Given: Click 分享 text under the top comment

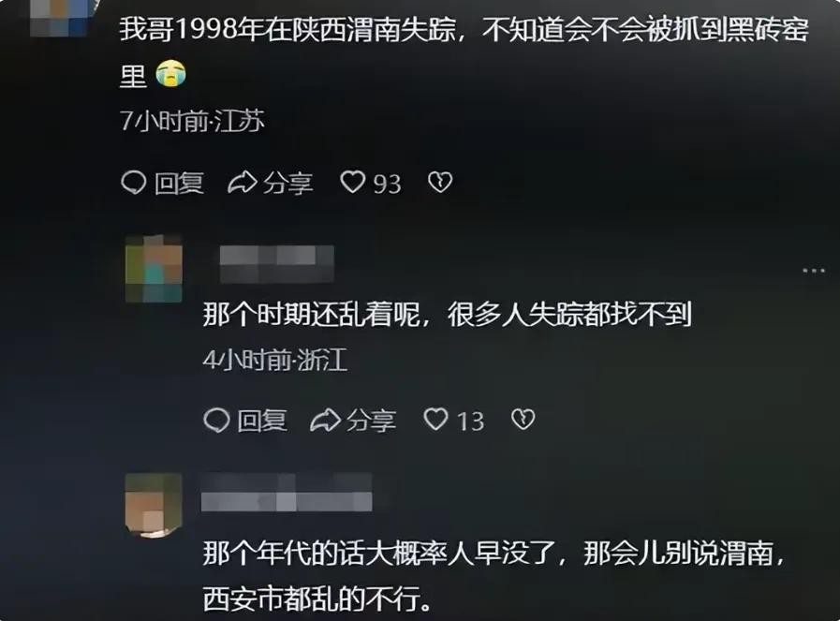Looking at the screenshot, I should [x=287, y=184].
